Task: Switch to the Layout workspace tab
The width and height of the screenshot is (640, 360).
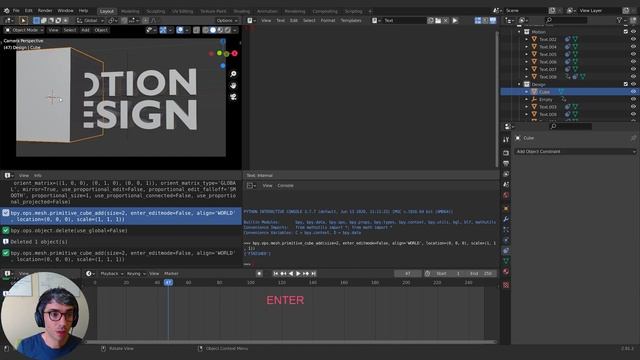Action: click(107, 11)
